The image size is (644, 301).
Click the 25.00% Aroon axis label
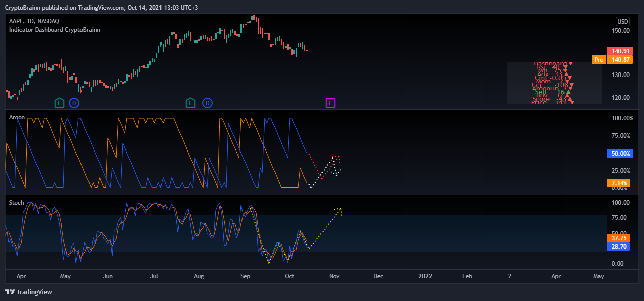621,171
